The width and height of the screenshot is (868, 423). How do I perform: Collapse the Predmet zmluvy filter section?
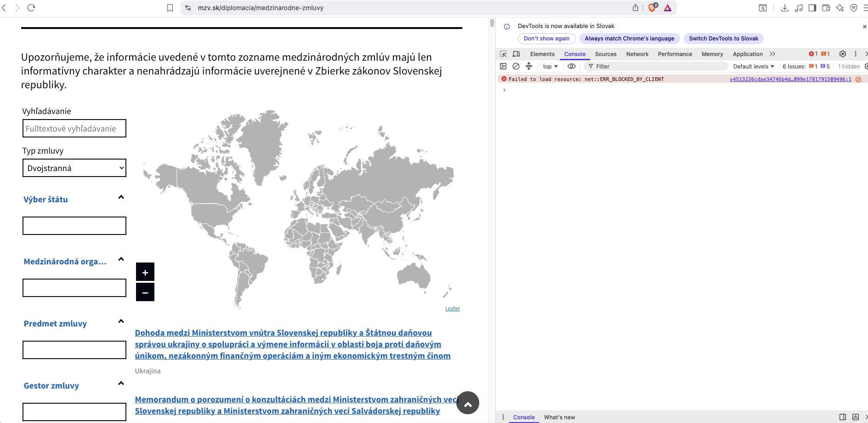coord(121,321)
